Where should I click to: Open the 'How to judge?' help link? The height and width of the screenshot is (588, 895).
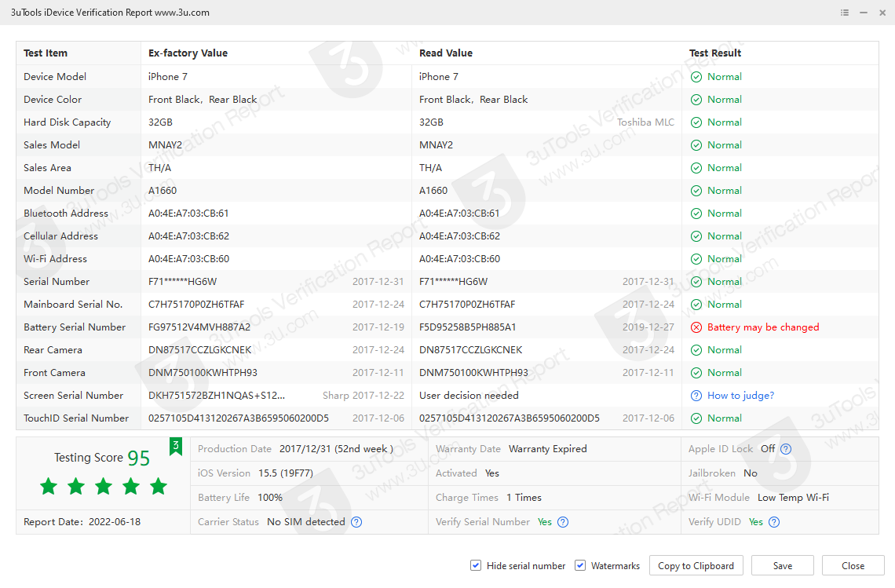point(740,396)
